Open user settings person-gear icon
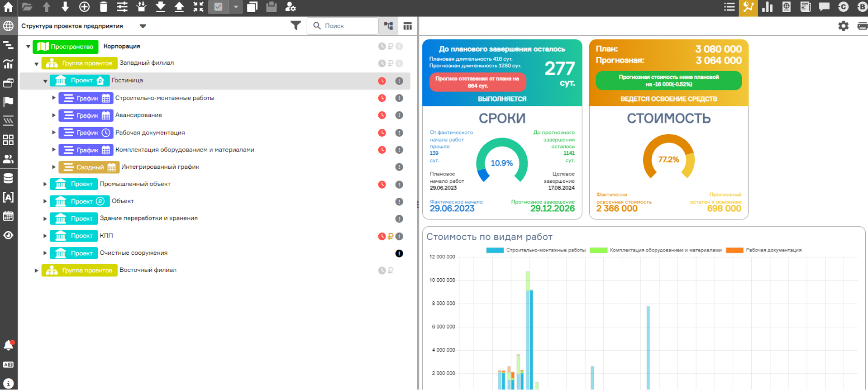 tap(291, 7)
